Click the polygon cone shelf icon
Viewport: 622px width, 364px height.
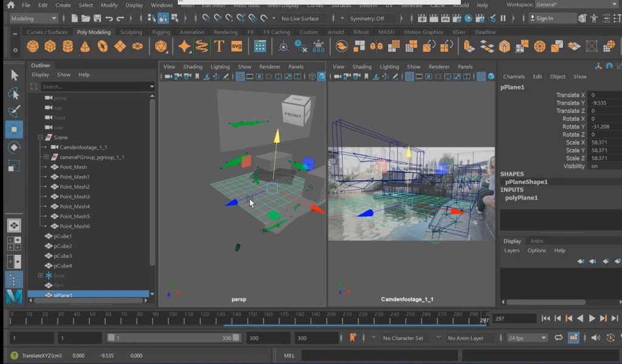coord(86,46)
